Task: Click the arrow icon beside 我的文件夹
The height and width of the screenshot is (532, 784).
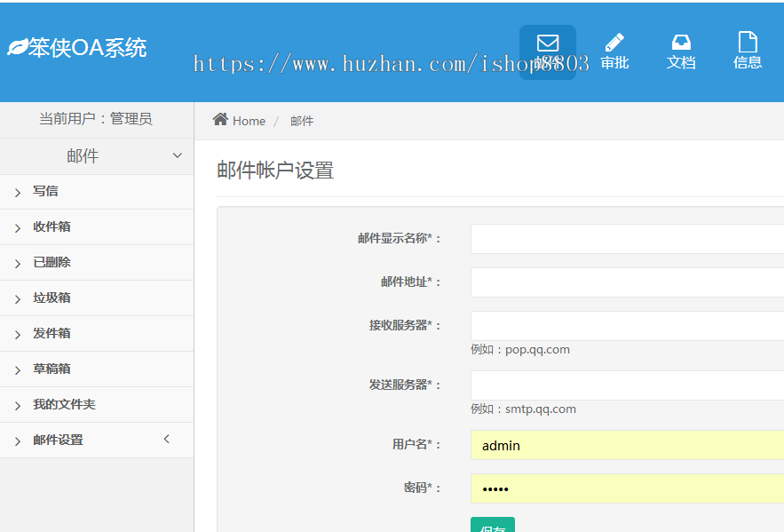Action: 16,404
